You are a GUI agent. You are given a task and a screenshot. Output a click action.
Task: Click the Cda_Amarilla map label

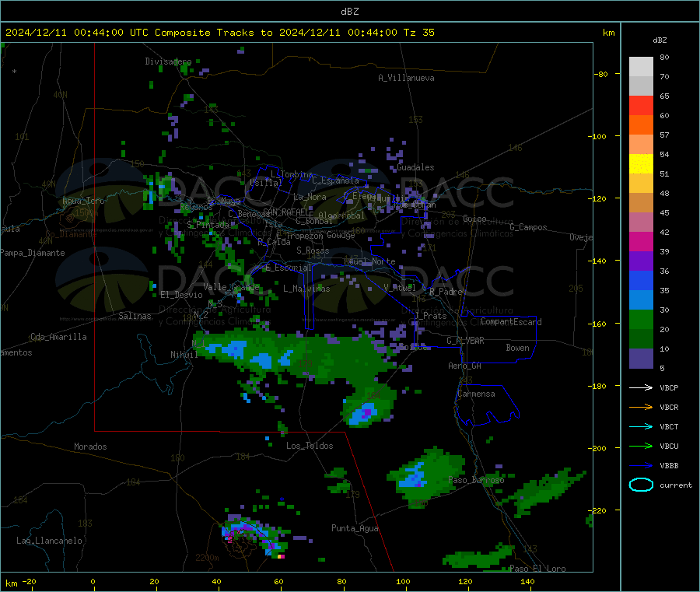click(x=58, y=337)
